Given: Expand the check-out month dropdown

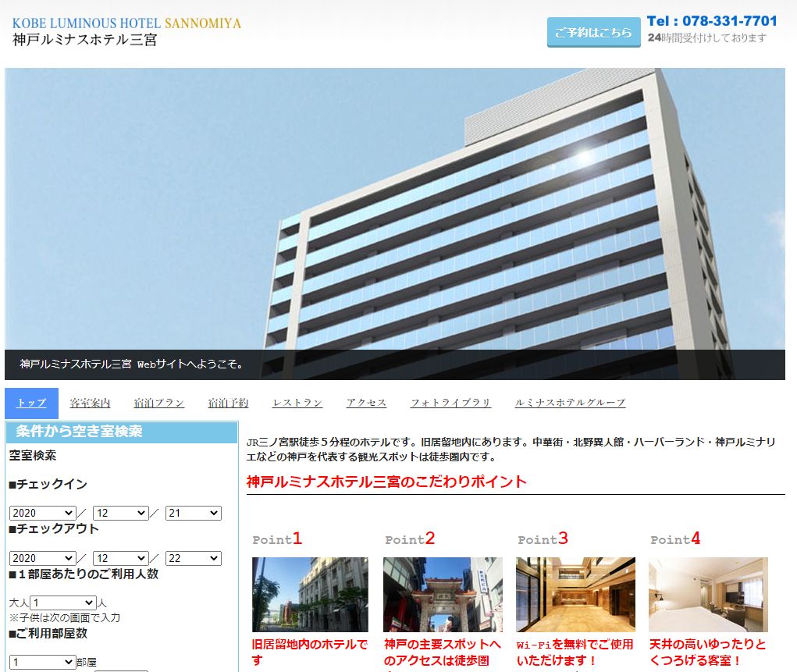Looking at the screenshot, I should pyautogui.click(x=121, y=558).
